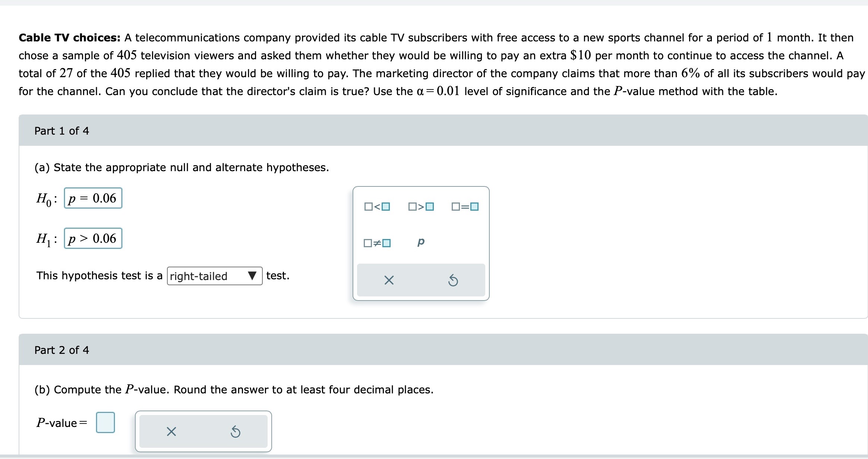Select the not-equal template in the answer palette
This screenshot has height=459, width=868.
click(377, 243)
